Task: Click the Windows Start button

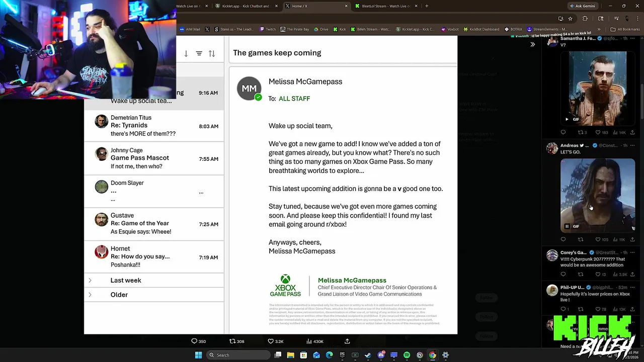Action: 198,355
